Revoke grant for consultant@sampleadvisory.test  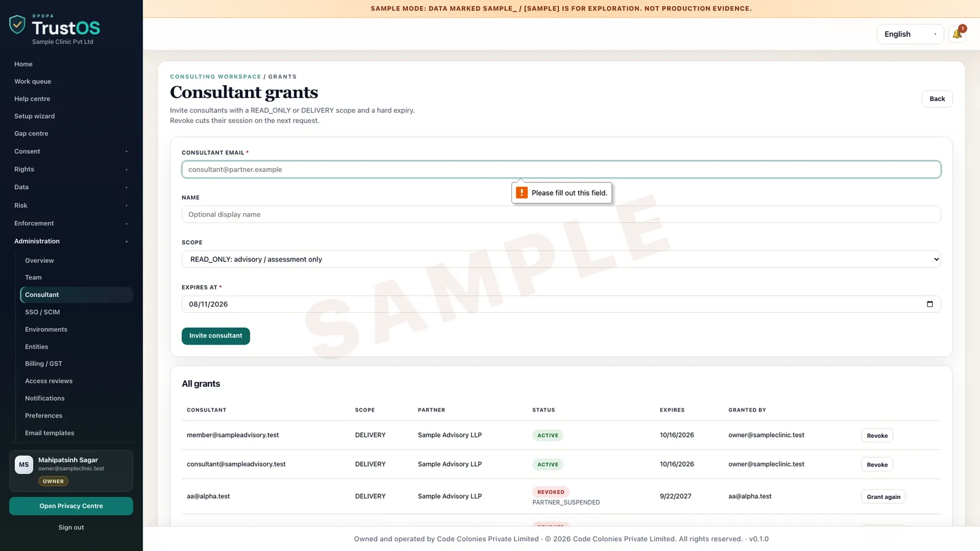pos(877,465)
